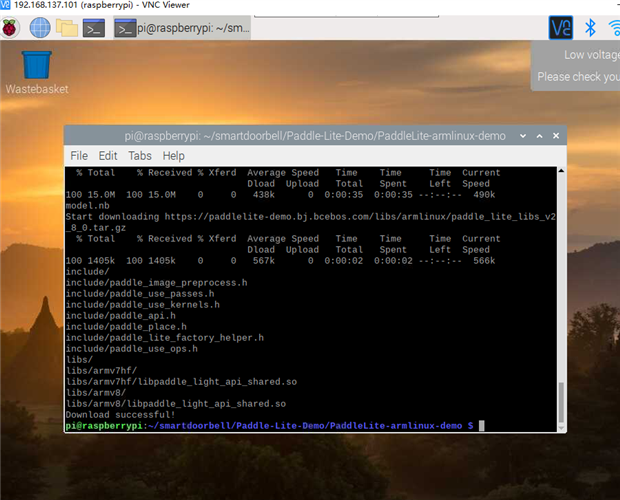Select the pi@raspberrypi terminal taskbar button
Screen dimensions: 620x500
coord(182,28)
